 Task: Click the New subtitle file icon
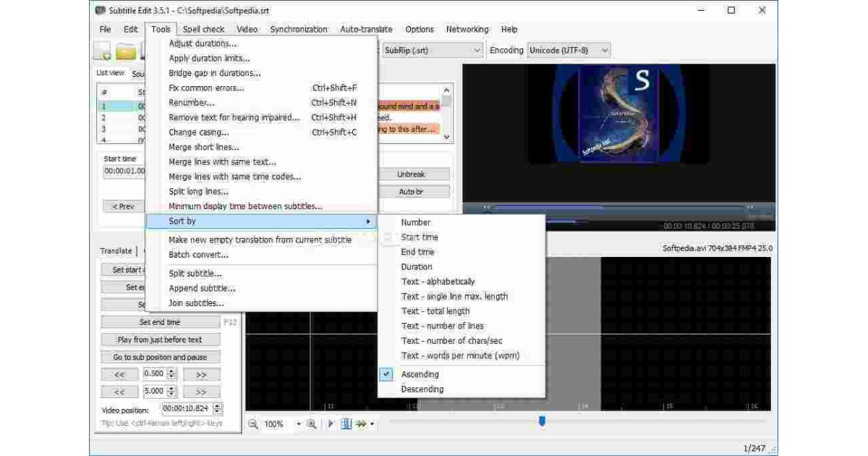(x=103, y=52)
